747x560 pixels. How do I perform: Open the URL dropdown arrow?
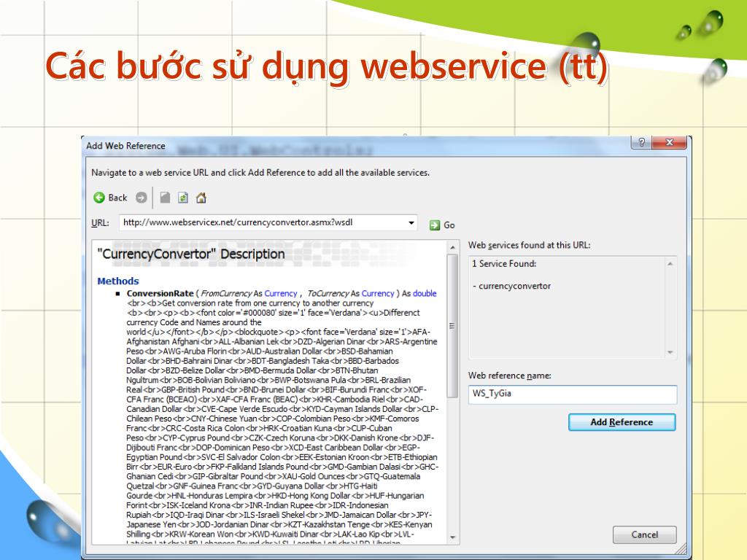(x=411, y=222)
